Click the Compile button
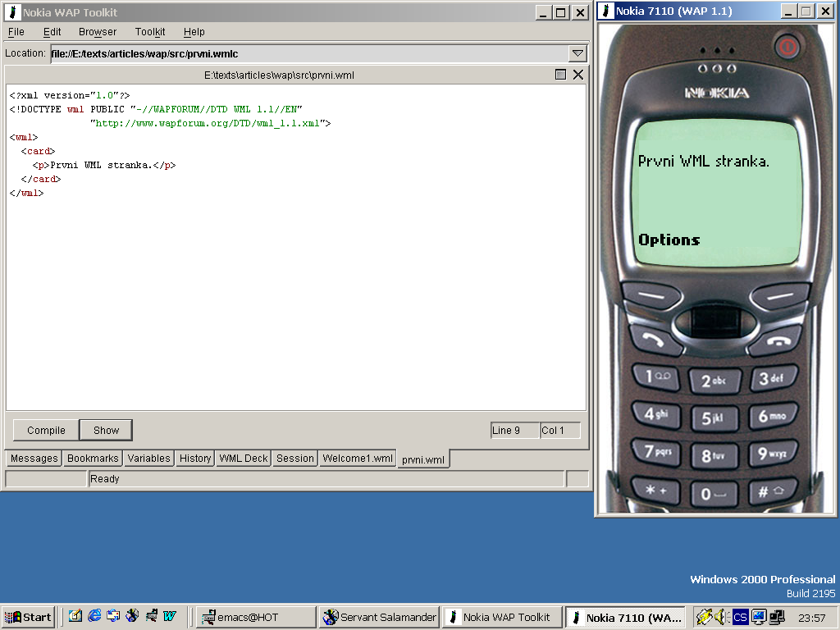 click(46, 430)
